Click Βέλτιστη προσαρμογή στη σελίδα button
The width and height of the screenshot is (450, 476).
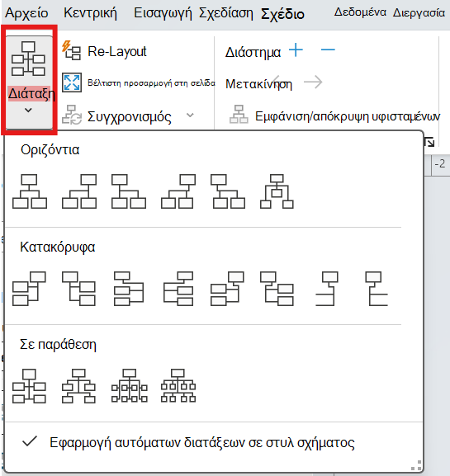139,82
